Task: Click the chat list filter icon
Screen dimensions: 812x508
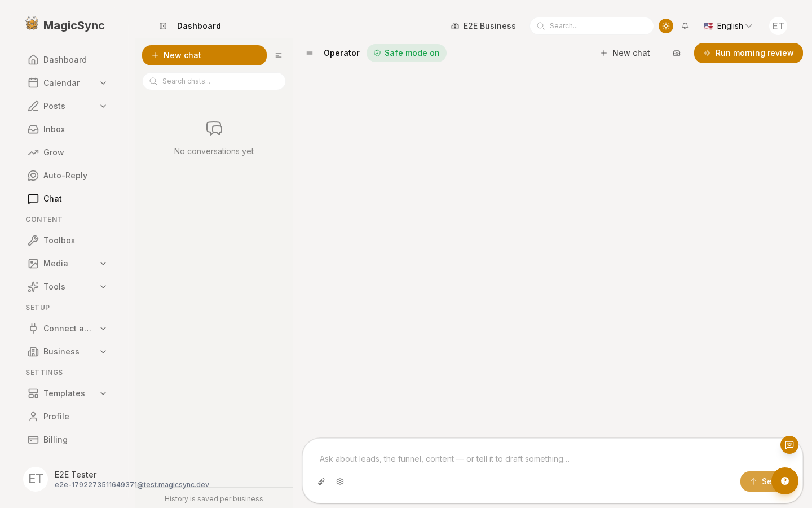Action: (x=279, y=55)
